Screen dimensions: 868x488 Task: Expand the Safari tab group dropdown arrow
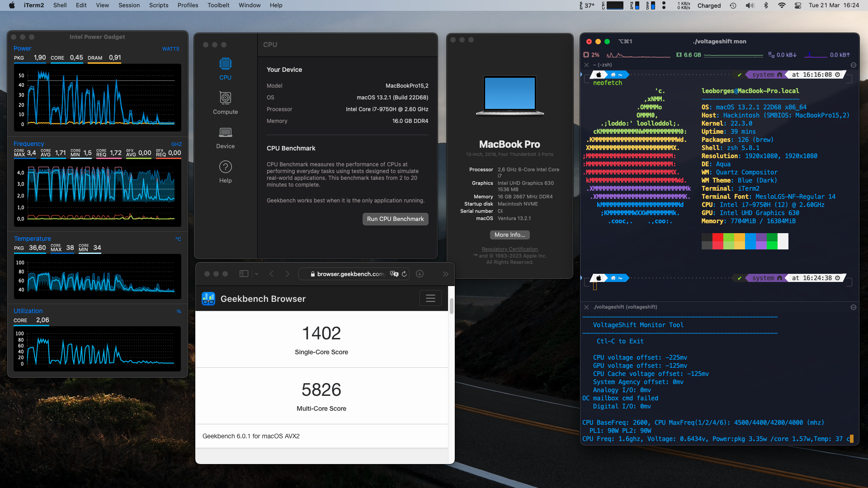coord(256,274)
